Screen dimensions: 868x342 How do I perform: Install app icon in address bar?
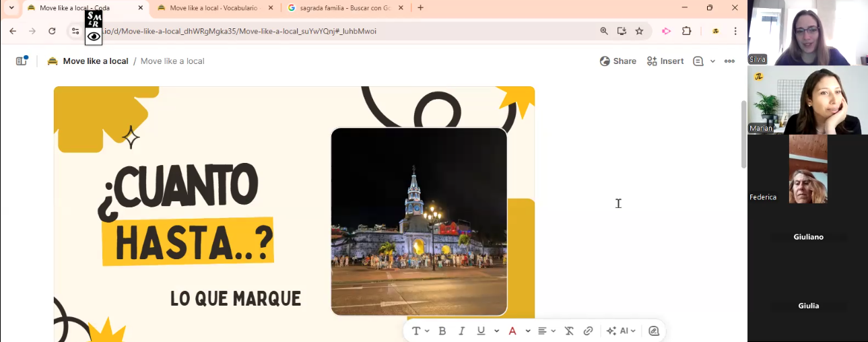[x=622, y=31]
